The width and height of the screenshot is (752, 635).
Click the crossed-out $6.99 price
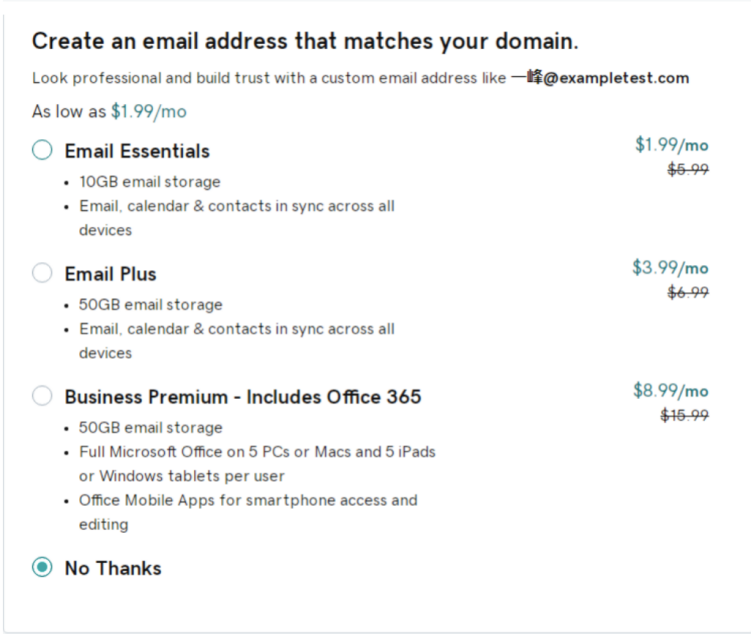click(x=688, y=292)
